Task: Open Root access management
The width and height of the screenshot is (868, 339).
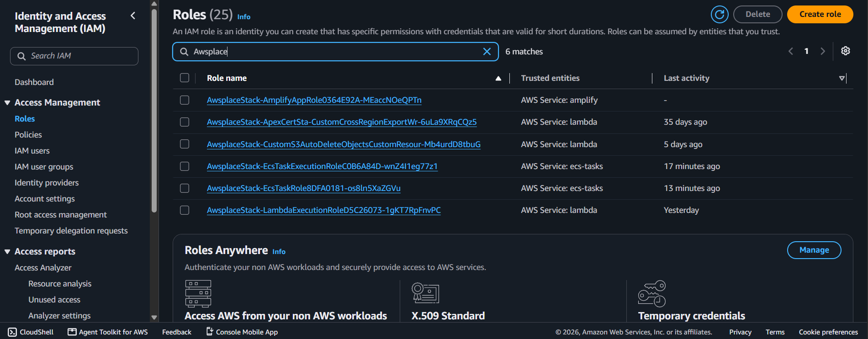Action: click(61, 215)
